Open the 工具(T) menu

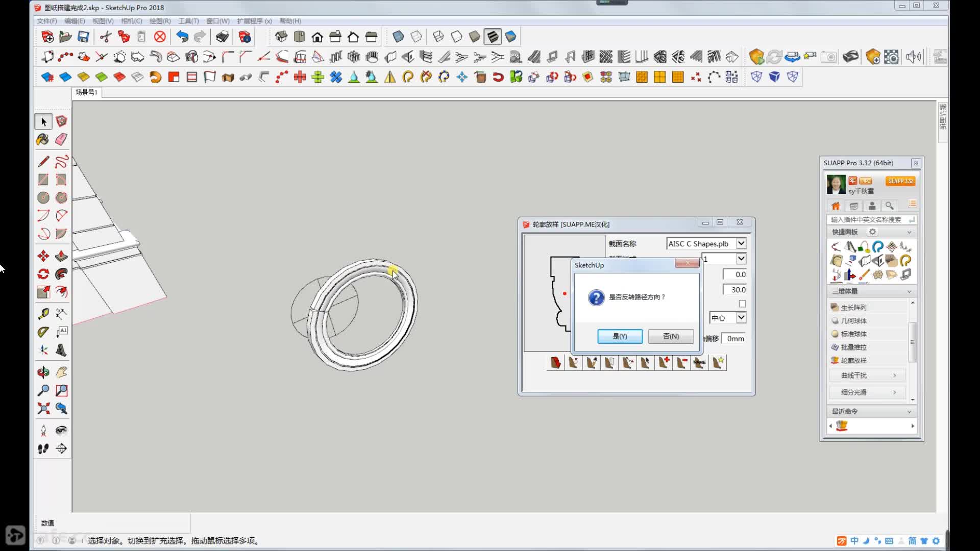point(188,21)
